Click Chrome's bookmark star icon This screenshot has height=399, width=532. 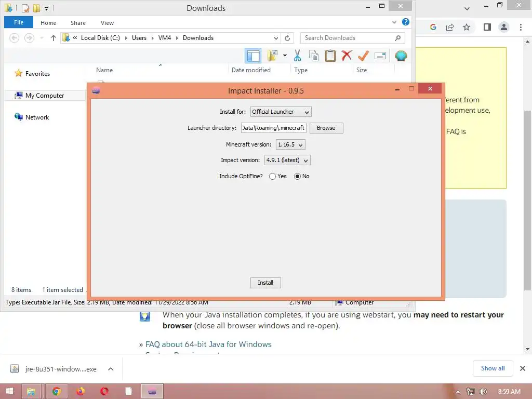(467, 27)
